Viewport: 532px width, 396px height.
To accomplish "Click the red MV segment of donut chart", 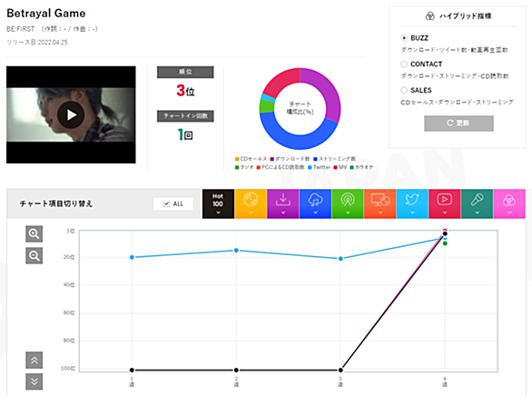I will 283,81.
